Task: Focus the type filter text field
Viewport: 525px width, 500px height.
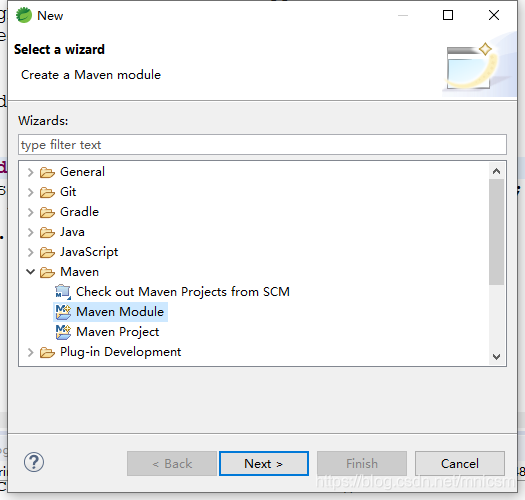Action: coord(262,145)
